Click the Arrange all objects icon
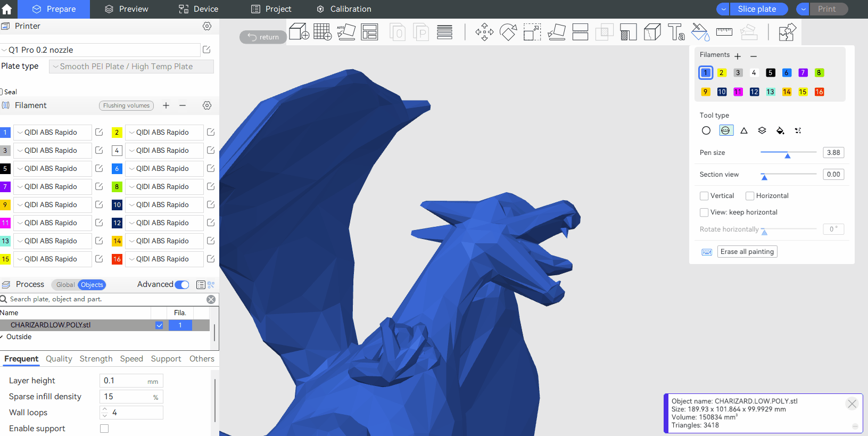This screenshot has height=436, width=868. [369, 32]
